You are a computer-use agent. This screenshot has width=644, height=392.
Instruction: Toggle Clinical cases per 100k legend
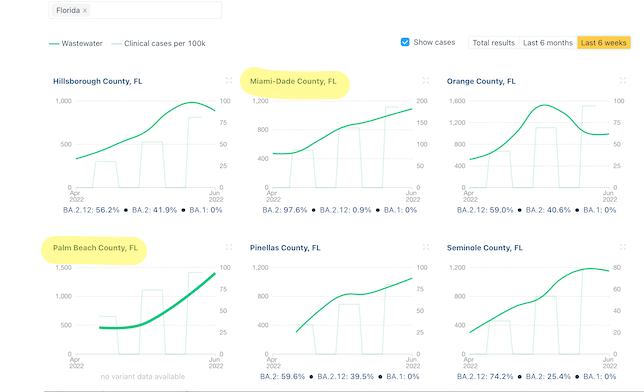tap(159, 44)
